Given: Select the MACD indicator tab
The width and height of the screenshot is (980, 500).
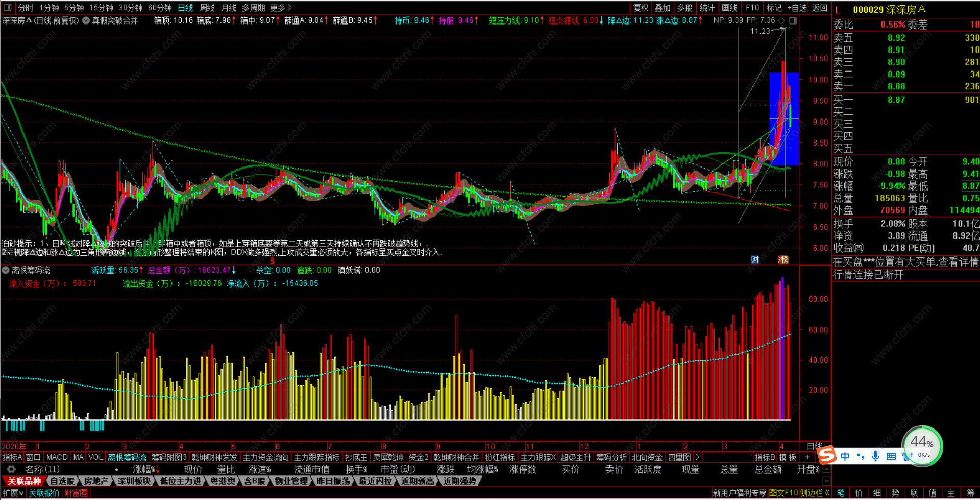Looking at the screenshot, I should [x=57, y=457].
